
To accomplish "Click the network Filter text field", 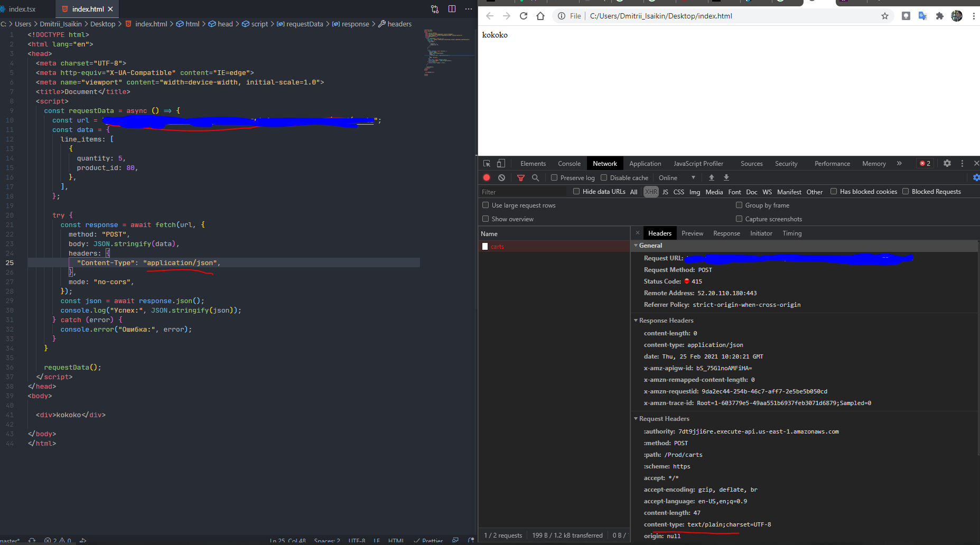I will (x=523, y=192).
